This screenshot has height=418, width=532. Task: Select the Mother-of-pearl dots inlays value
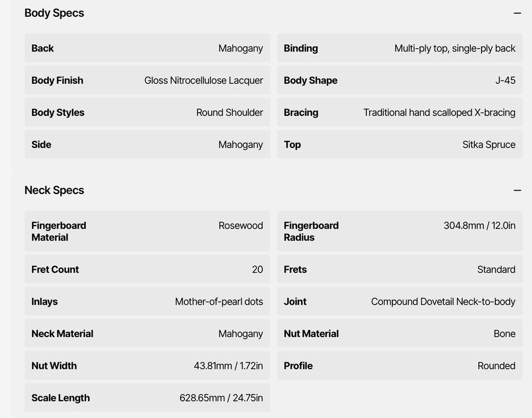pos(219,302)
